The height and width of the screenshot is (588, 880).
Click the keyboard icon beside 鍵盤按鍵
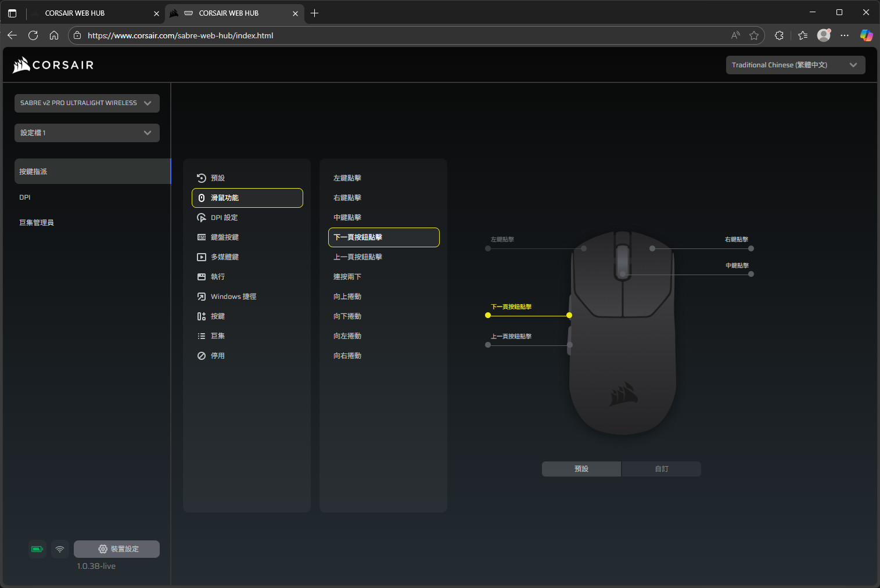click(202, 237)
